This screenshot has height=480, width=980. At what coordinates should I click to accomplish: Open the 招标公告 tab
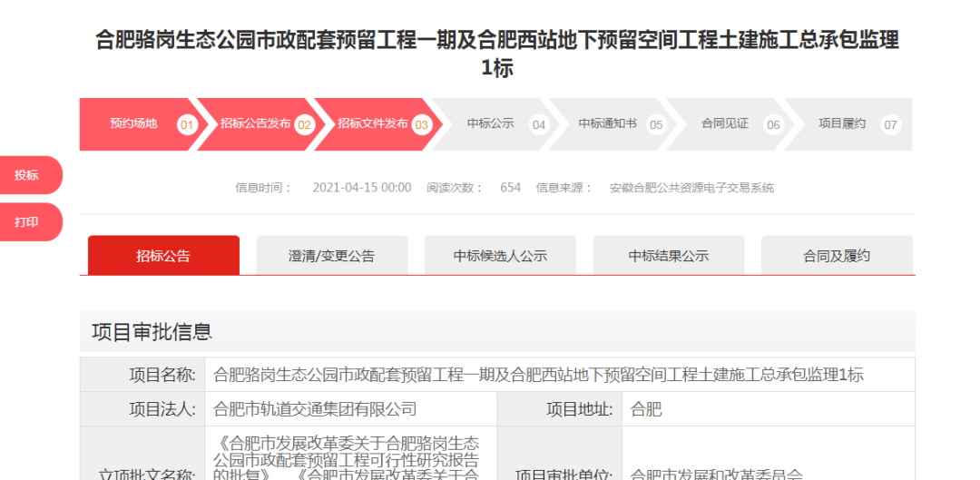coord(163,255)
